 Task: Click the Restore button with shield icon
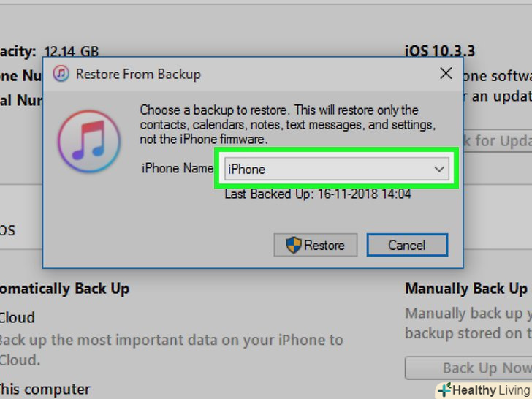tap(315, 245)
